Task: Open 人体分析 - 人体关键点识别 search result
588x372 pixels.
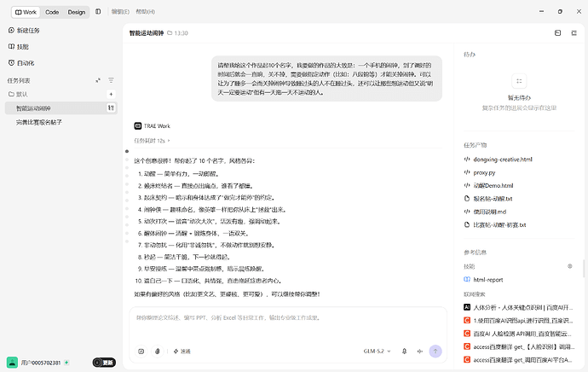Action: 522,307
